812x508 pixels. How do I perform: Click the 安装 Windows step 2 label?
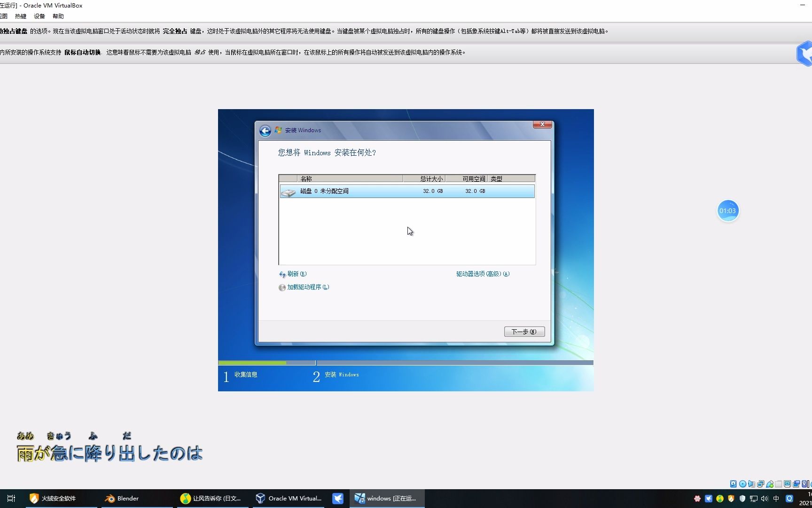(342, 375)
